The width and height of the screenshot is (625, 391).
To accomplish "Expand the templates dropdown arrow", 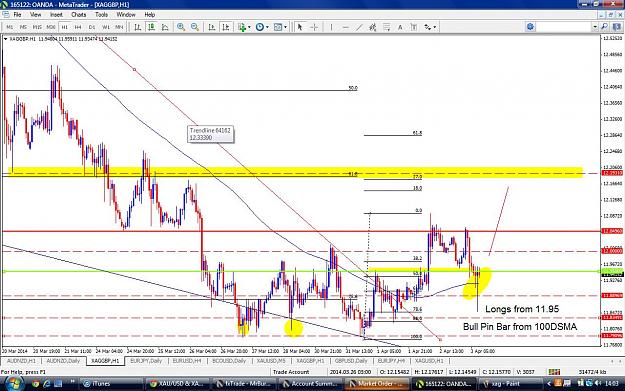I will [285, 27].
